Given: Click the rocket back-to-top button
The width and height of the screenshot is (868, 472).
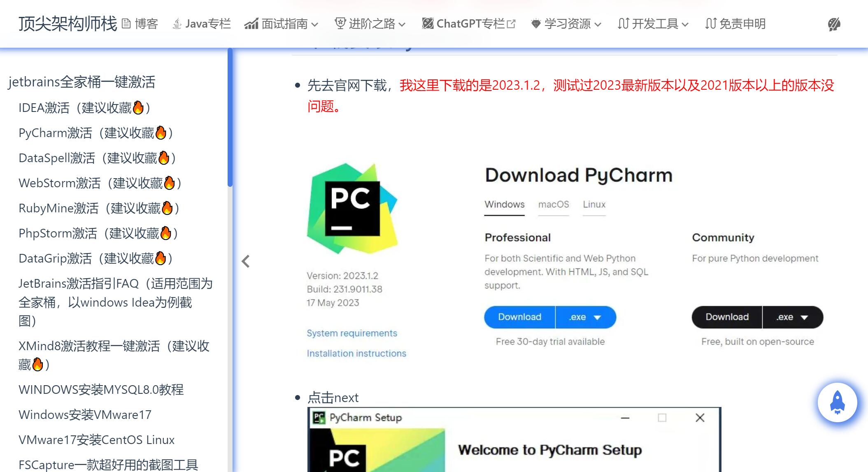Looking at the screenshot, I should click(838, 402).
